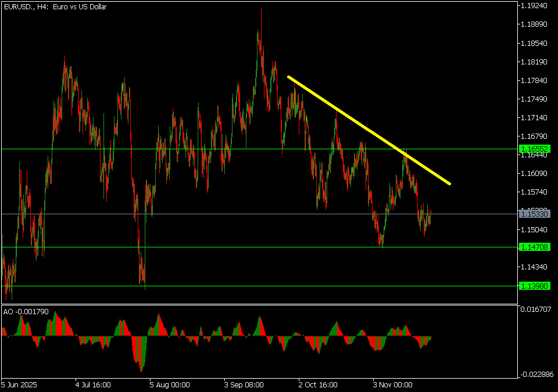Select the green 1.16552 price tag
Screen dimensions: 558x392
534,149
